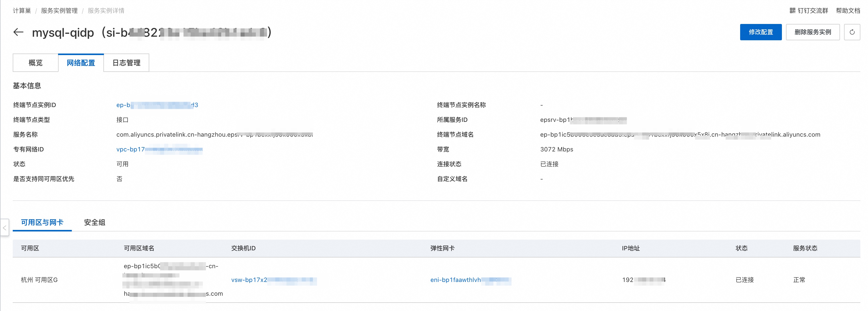
Task: Click the 修改配置 button
Action: click(x=761, y=32)
